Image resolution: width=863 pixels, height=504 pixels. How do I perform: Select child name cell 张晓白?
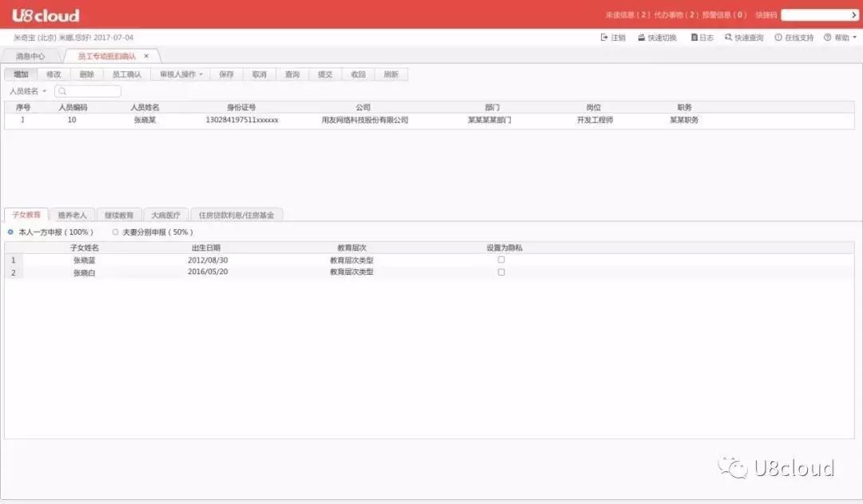(84, 273)
